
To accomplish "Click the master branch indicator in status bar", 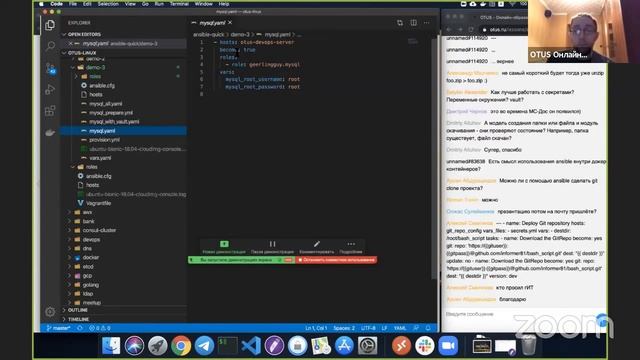I will [58, 328].
